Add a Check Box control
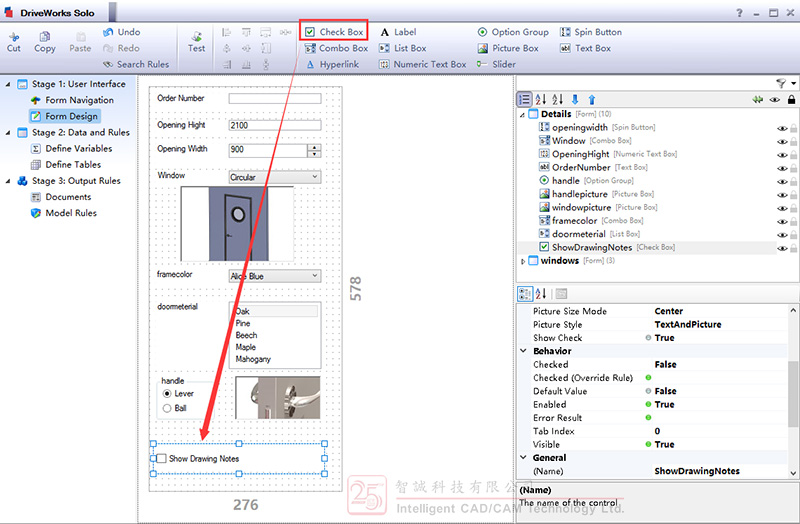This screenshot has width=800, height=524. pos(334,32)
